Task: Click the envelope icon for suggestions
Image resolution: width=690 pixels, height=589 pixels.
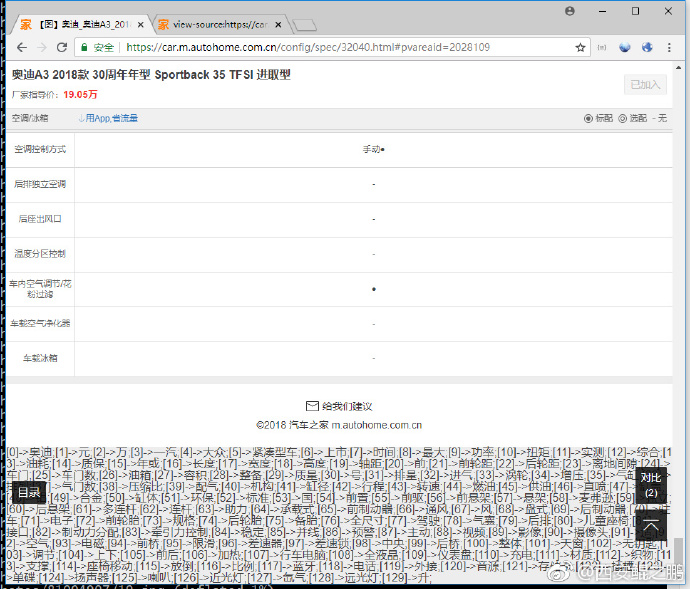Action: (312, 406)
